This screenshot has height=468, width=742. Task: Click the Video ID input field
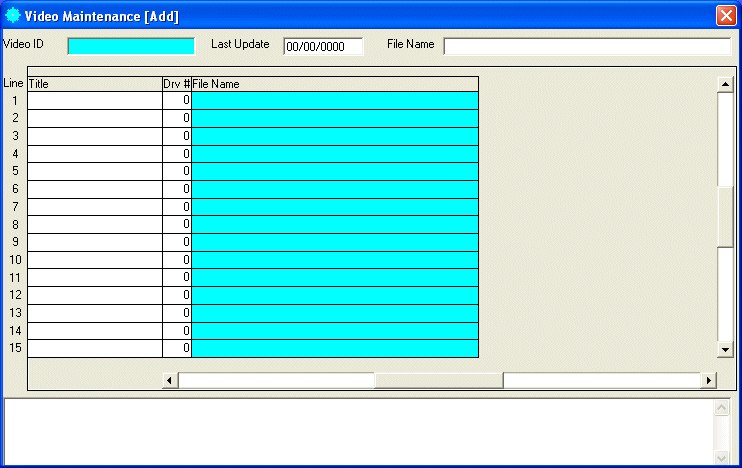coord(131,45)
